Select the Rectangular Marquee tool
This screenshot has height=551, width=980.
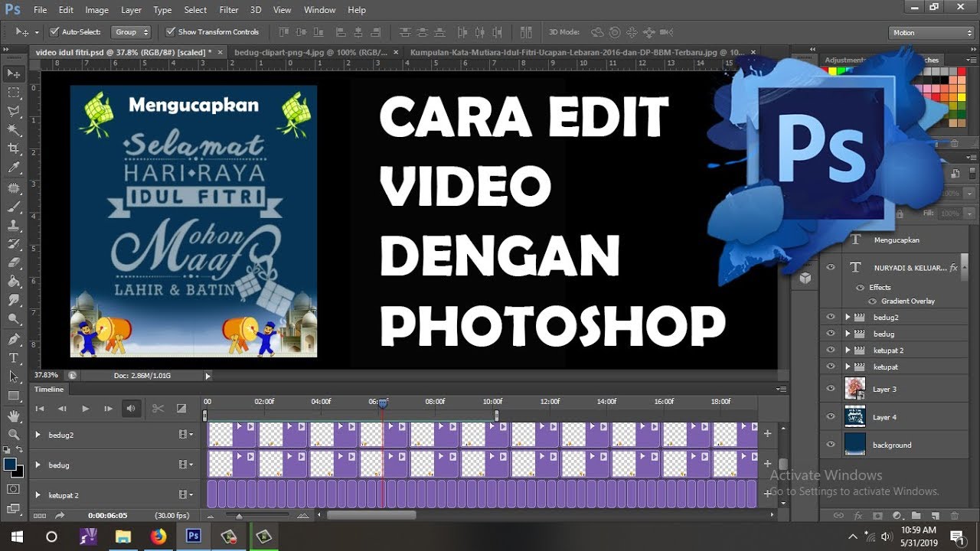coord(14,93)
